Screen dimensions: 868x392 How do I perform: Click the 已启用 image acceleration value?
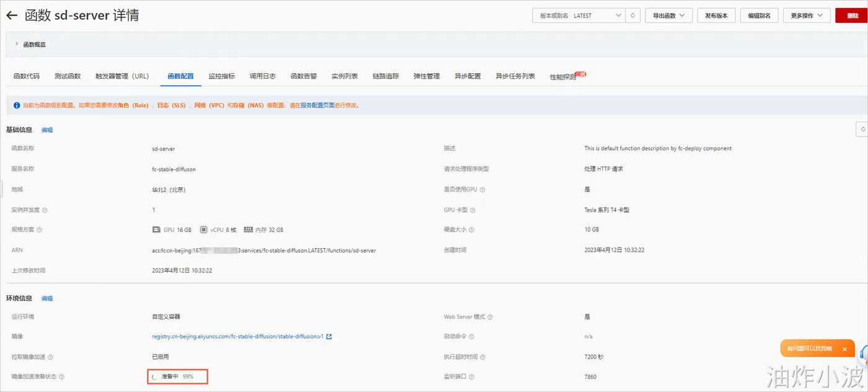click(160, 357)
